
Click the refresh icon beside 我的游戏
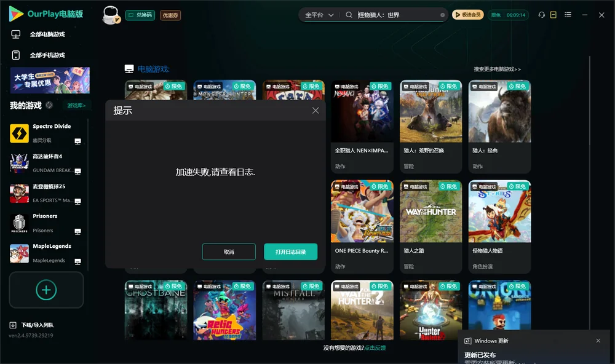pyautogui.click(x=49, y=105)
